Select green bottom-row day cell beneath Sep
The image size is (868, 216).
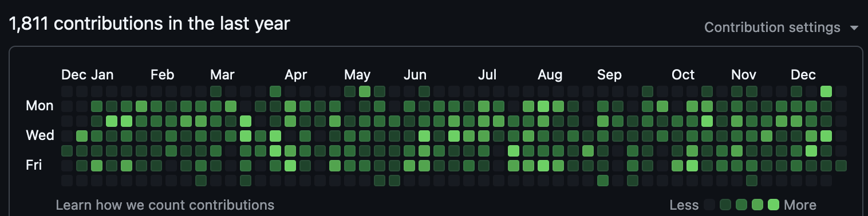click(603, 181)
